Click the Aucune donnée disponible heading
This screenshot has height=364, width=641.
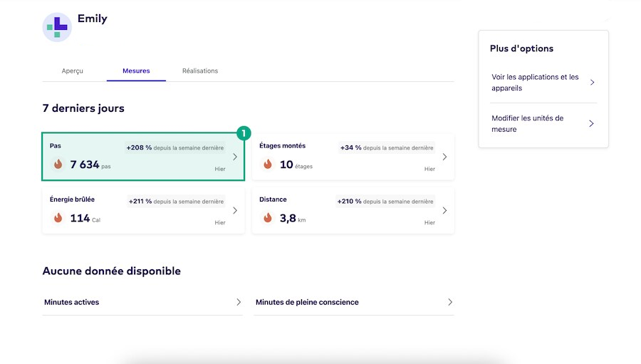pyautogui.click(x=112, y=271)
